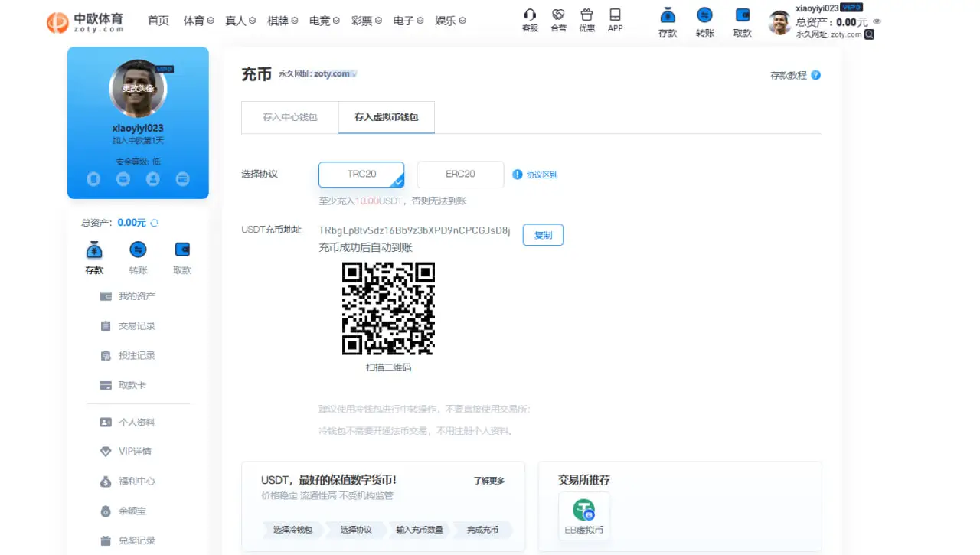Open the zoty.com domain dropdown next to 永久网址
The height and width of the screenshot is (555, 980).
point(354,74)
